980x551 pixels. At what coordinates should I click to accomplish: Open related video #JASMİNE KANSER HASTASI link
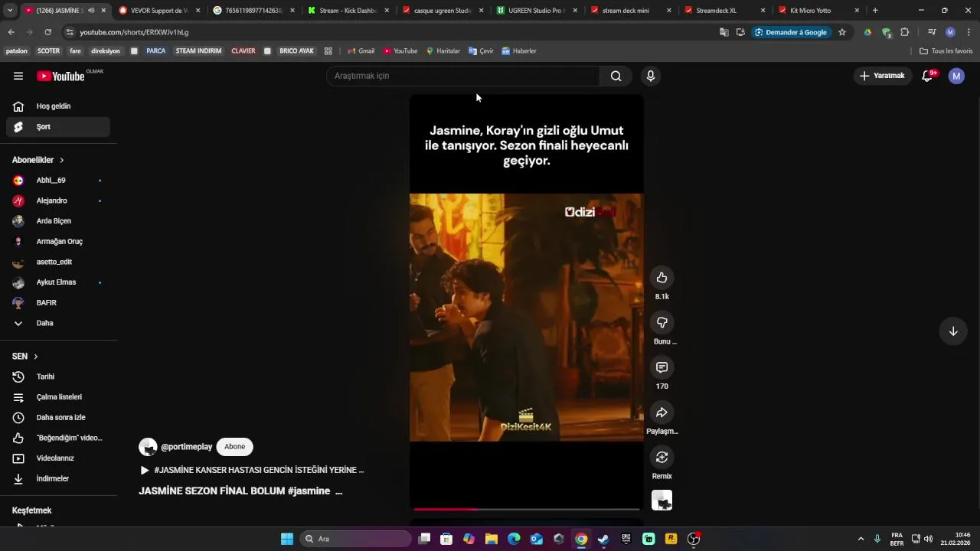252,470
